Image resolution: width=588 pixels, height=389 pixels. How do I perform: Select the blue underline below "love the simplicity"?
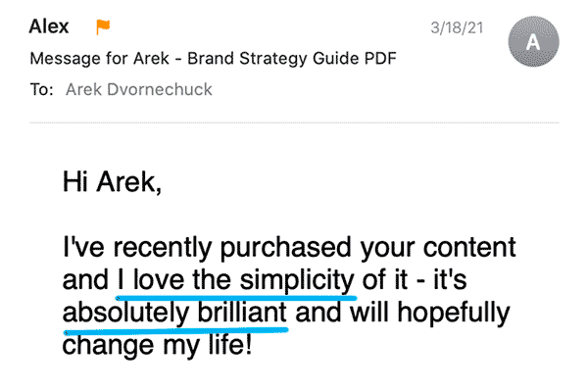pyautogui.click(x=236, y=298)
